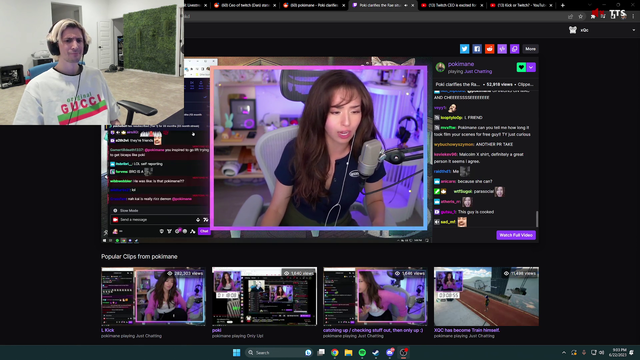Open File Explorer from the taskbar
The height and width of the screenshot is (360, 640).
348,353
